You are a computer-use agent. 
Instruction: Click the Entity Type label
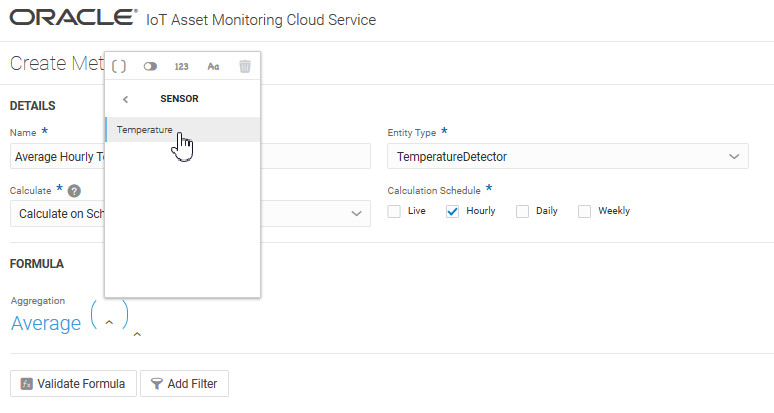pyautogui.click(x=412, y=133)
